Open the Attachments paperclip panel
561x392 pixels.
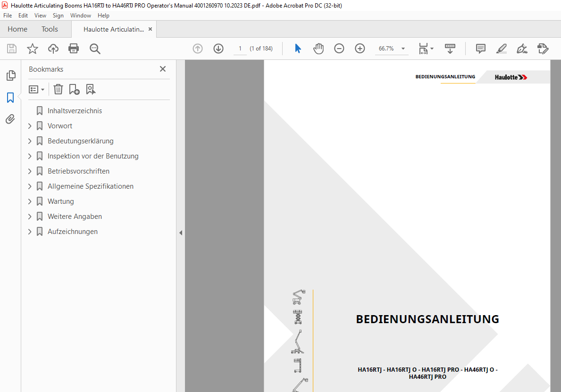10,119
